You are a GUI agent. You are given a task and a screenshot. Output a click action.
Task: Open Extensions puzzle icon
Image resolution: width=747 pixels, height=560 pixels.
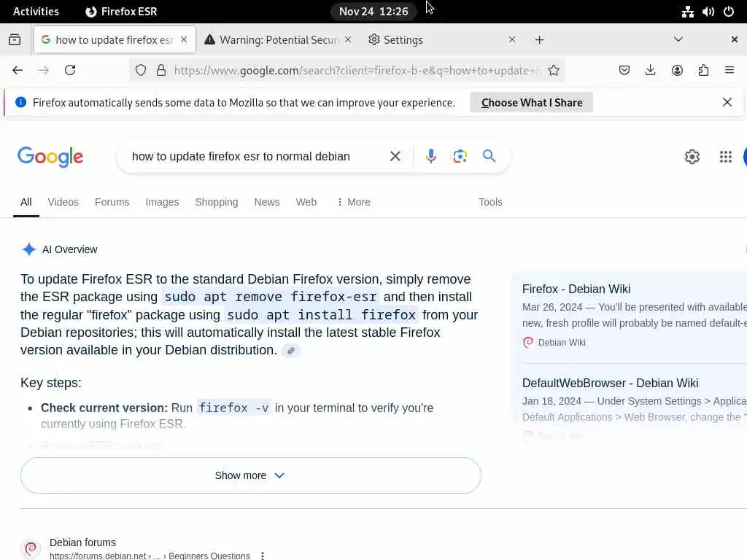point(703,71)
